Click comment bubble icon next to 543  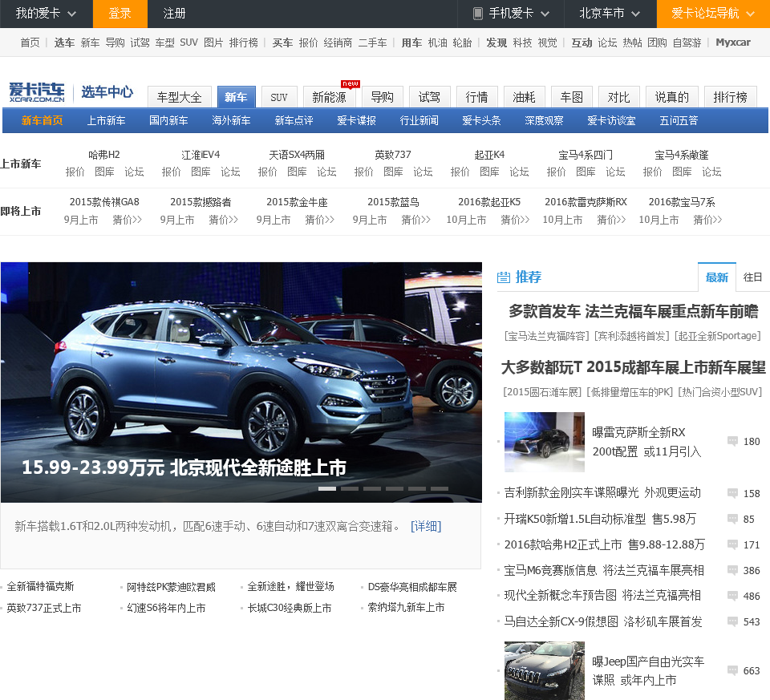732,621
